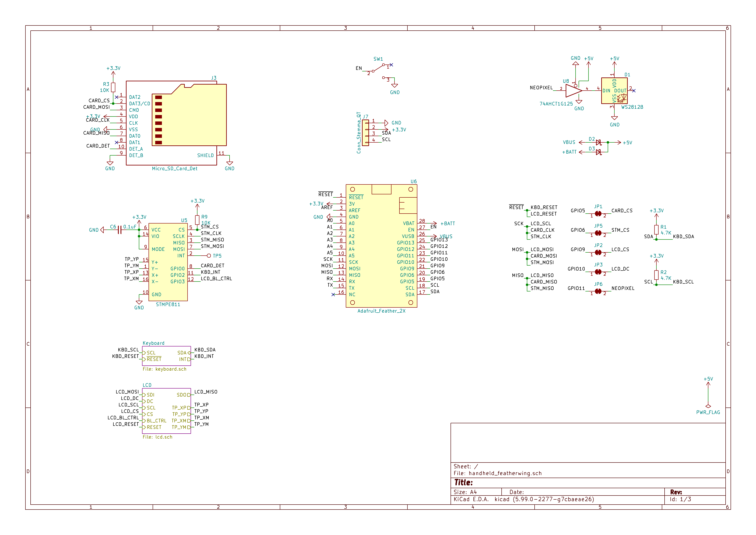Click the J3 Micro SD card symbol body
756x535 pixels.
tap(176, 123)
